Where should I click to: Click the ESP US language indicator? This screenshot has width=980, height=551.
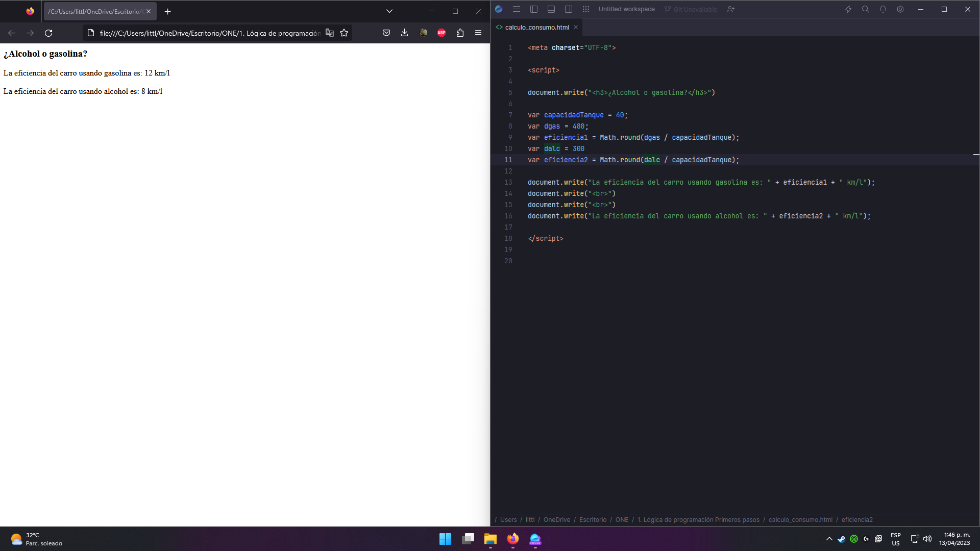(x=896, y=539)
